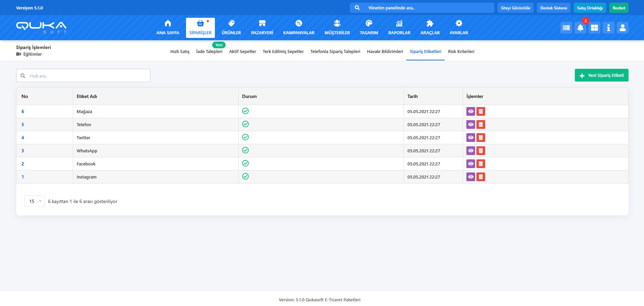Toggle Twitter label status checkmark
The width and height of the screenshot is (644, 306).
tap(245, 137)
